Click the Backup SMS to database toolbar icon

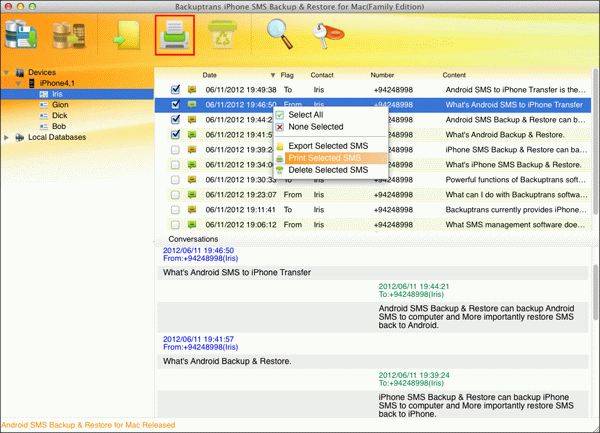click(21, 34)
